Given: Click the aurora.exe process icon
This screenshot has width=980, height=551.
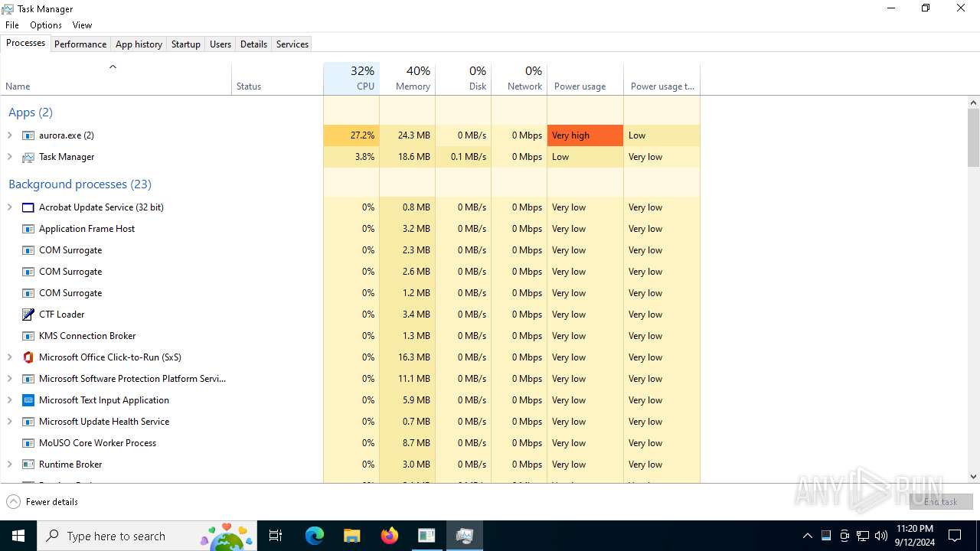Looking at the screenshot, I should 28,135.
